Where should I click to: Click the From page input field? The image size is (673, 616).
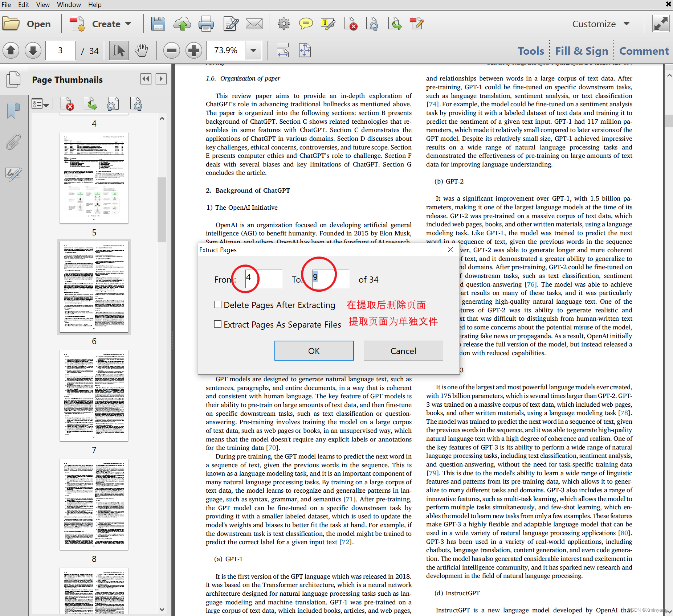pyautogui.click(x=264, y=279)
